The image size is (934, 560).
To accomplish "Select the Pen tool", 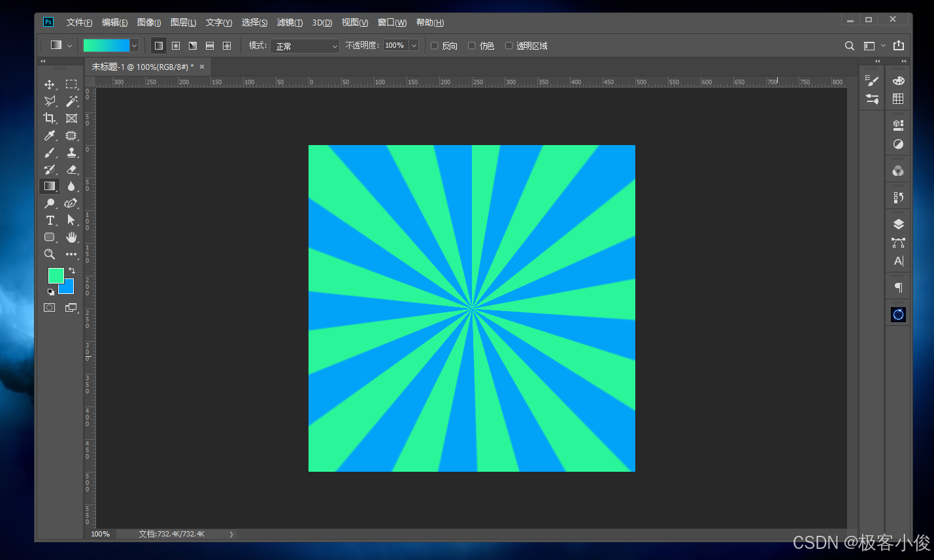I will coord(71,203).
